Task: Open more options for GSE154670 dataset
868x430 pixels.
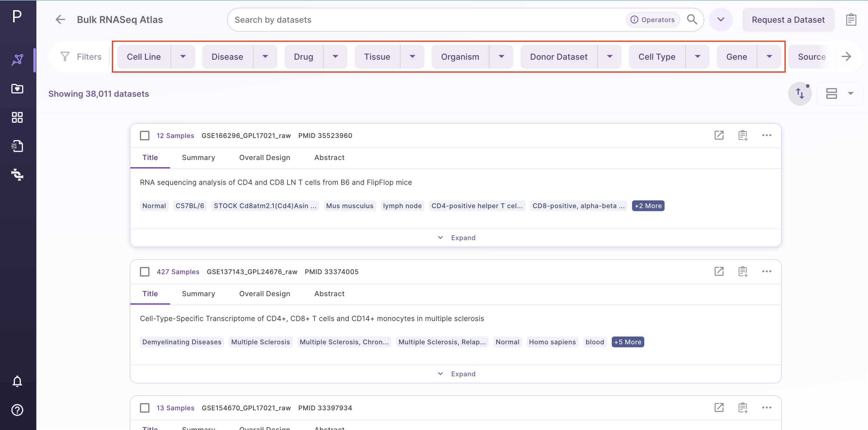Action: (767, 408)
